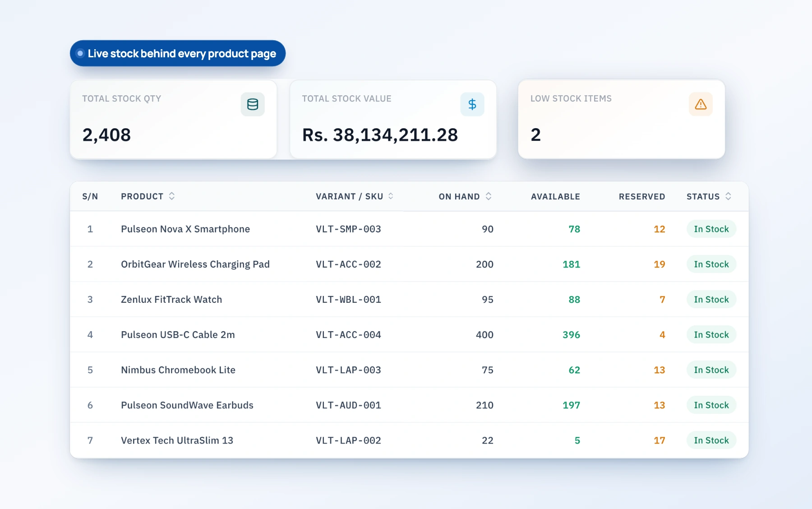The width and height of the screenshot is (812, 509).
Task: Select Pulseon USB-C Cable 2m product name
Action: pos(178,334)
